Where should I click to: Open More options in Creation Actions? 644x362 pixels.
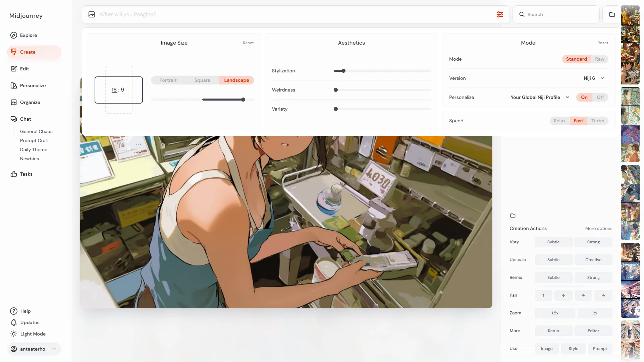(598, 228)
